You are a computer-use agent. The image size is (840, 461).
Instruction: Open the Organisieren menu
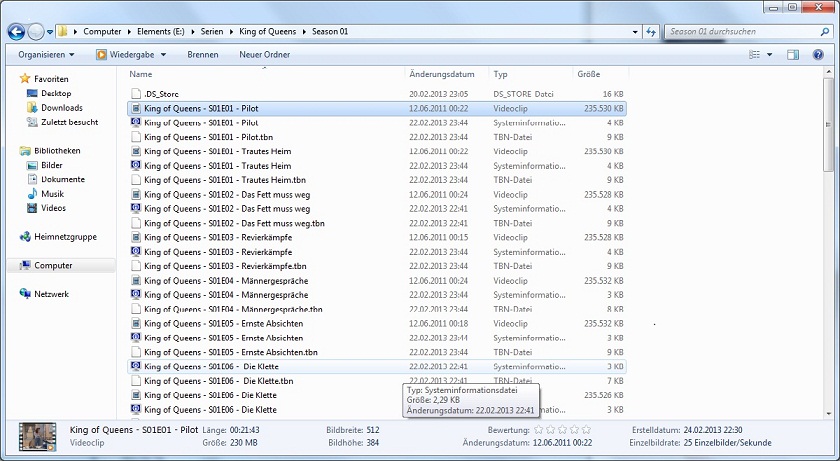pos(46,55)
